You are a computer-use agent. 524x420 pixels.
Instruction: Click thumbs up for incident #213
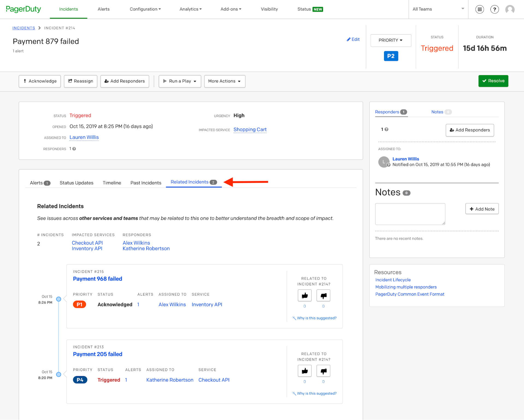pos(305,371)
